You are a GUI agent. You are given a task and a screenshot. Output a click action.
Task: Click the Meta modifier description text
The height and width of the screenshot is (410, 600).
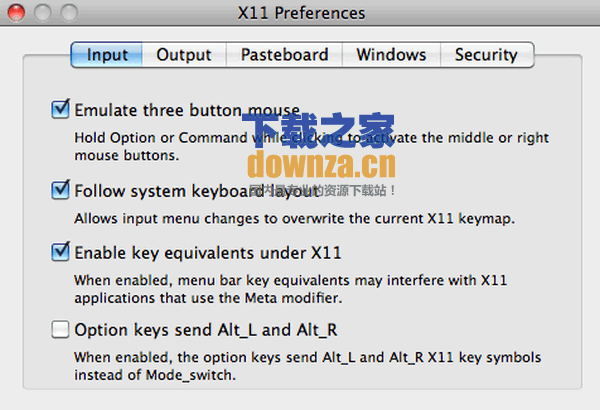tap(291, 289)
